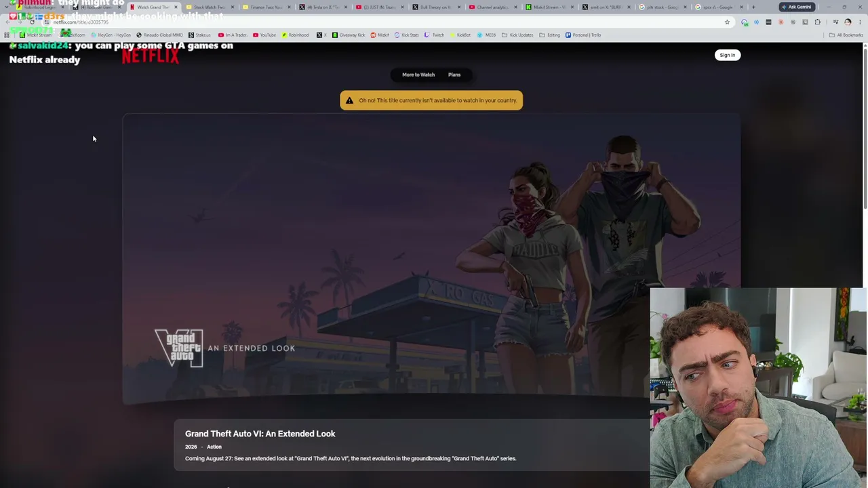Click the GTA VI Extended Look hero image

tap(431, 260)
